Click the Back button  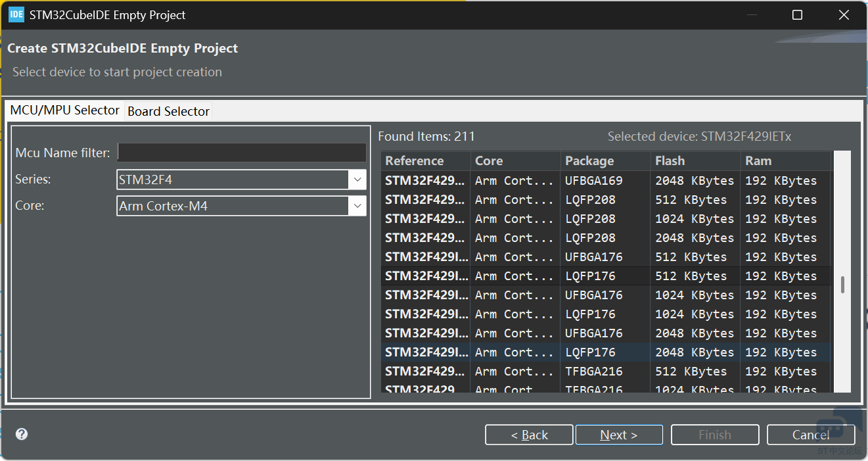pos(529,435)
